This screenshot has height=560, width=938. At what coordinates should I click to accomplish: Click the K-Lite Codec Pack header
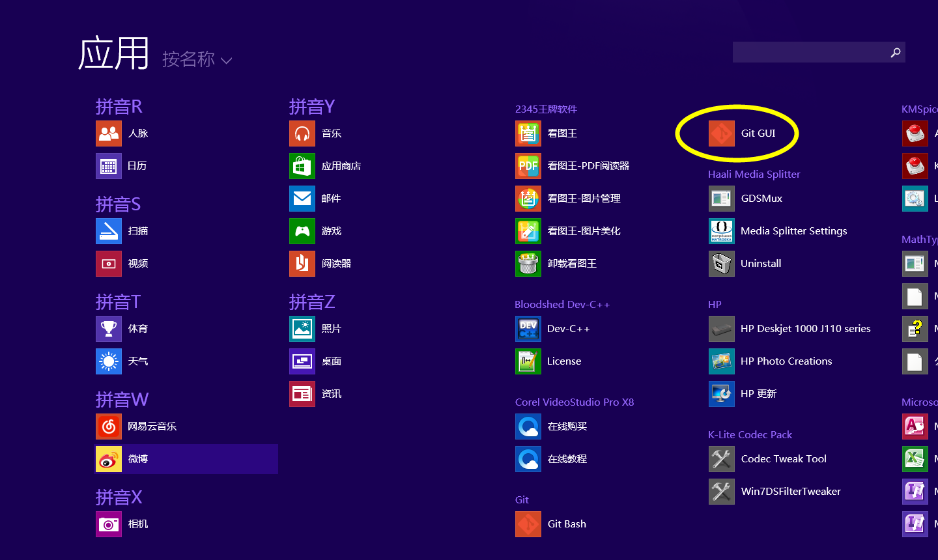(x=750, y=434)
